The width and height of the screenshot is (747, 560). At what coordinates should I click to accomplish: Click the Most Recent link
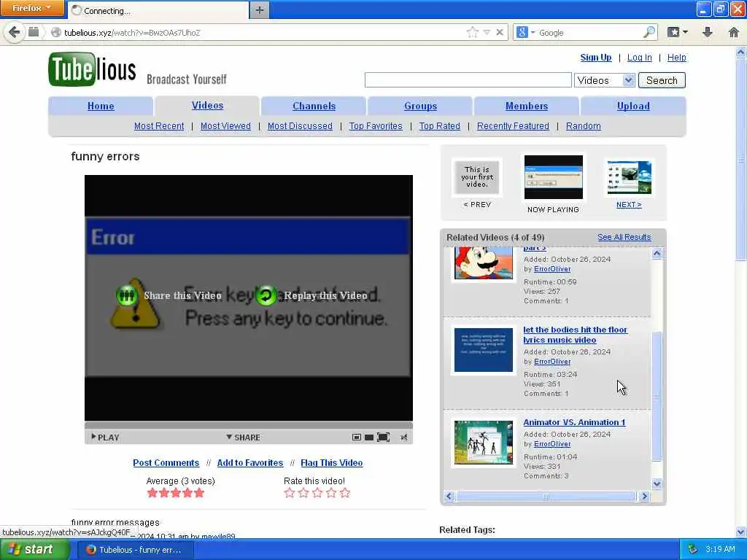(x=158, y=126)
